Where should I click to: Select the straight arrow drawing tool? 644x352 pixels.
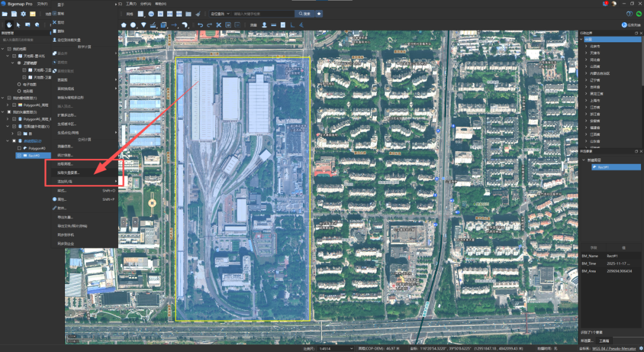[174, 25]
